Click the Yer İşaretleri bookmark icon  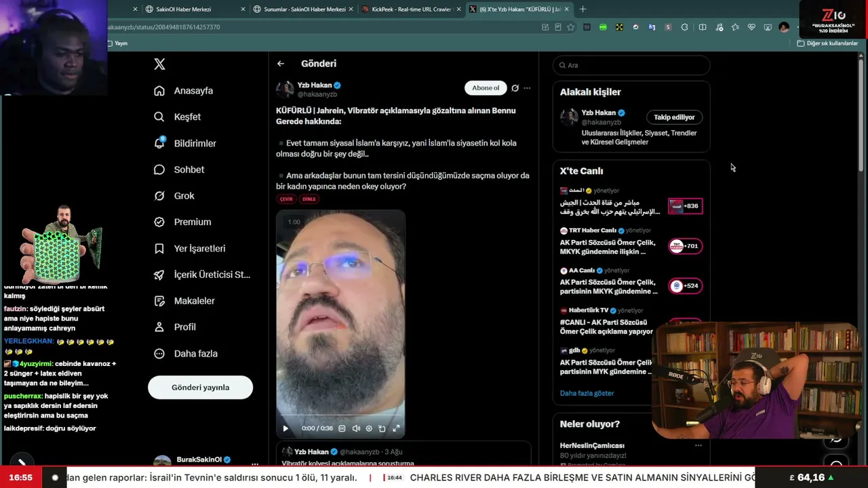(x=159, y=249)
